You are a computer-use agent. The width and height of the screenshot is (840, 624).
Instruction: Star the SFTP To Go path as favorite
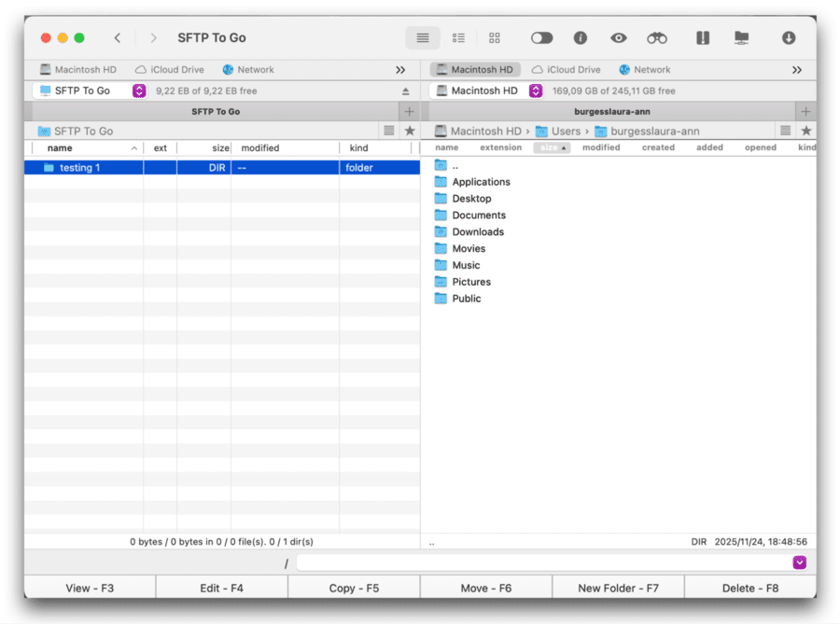point(409,131)
